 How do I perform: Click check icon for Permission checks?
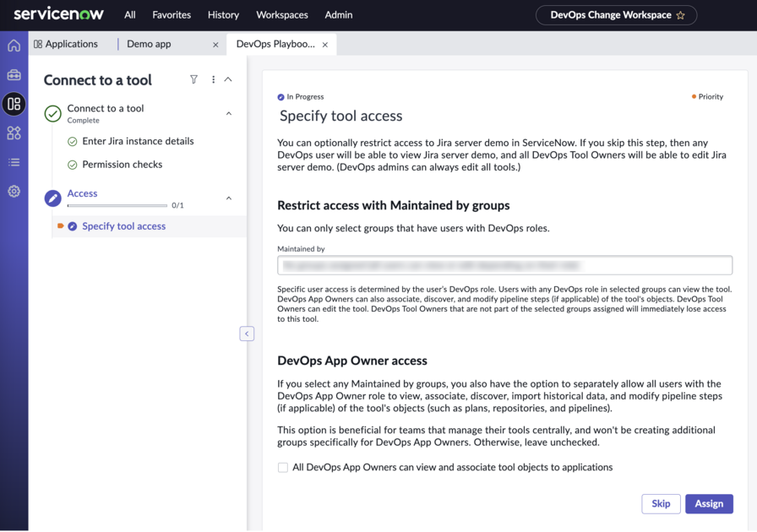point(73,165)
